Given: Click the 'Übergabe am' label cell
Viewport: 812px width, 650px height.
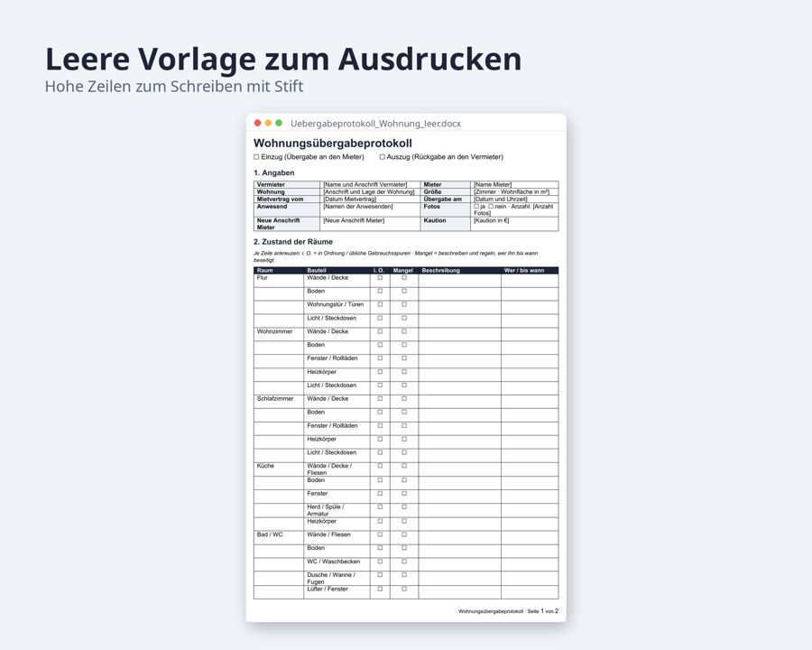Looking at the screenshot, I should [x=446, y=199].
